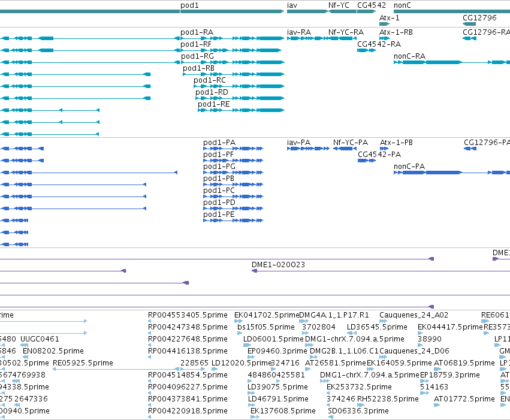Open the pod1-PB protein label

(x=219, y=179)
